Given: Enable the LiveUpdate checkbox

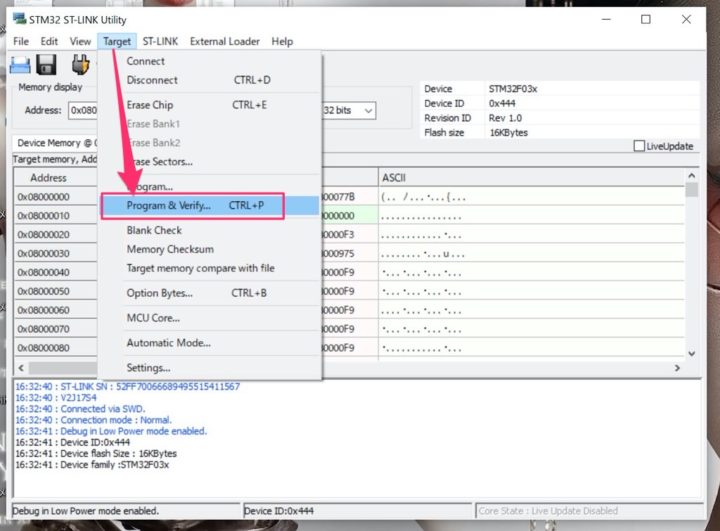Looking at the screenshot, I should pyautogui.click(x=640, y=146).
